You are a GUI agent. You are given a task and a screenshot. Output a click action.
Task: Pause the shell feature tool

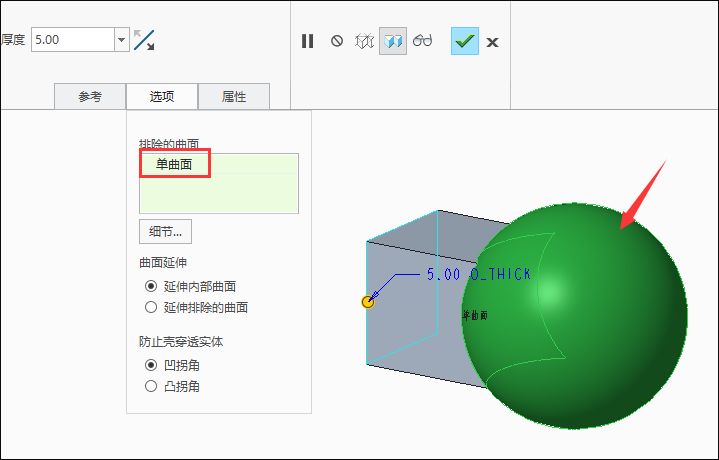(308, 41)
